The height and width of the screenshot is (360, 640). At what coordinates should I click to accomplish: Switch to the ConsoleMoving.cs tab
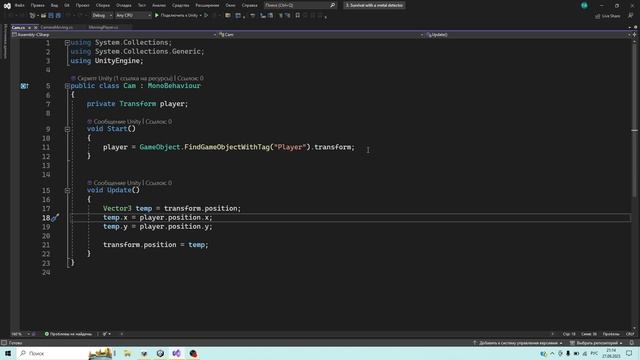[57, 27]
